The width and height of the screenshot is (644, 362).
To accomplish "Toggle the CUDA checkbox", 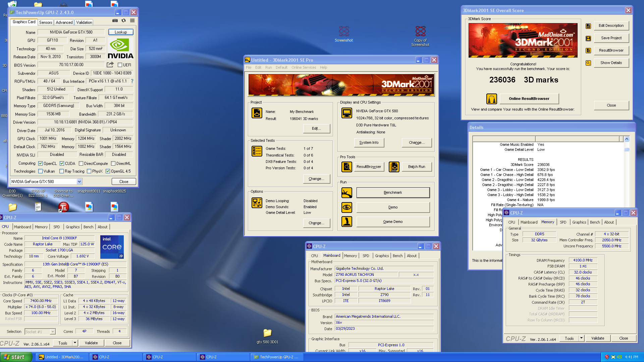I will point(62,164).
